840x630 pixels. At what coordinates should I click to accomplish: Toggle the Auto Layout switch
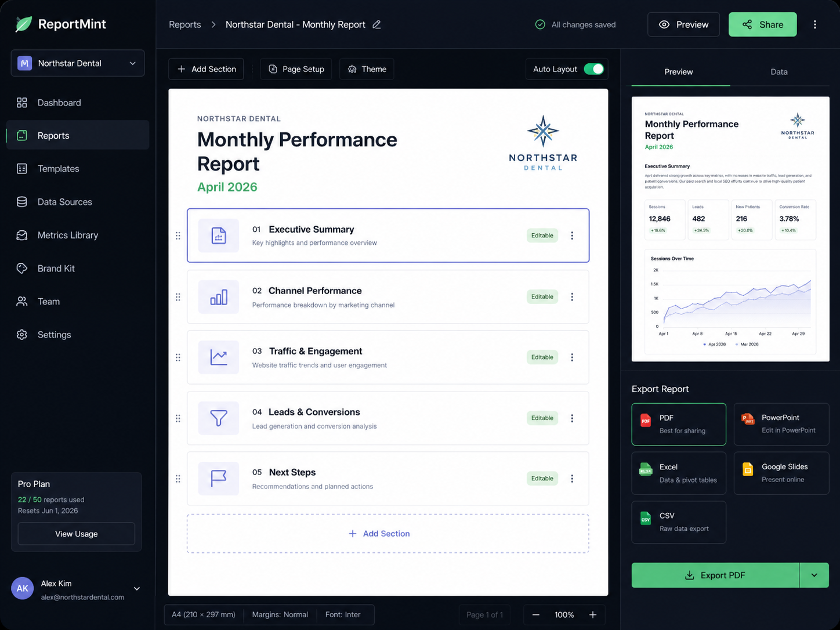click(x=594, y=69)
